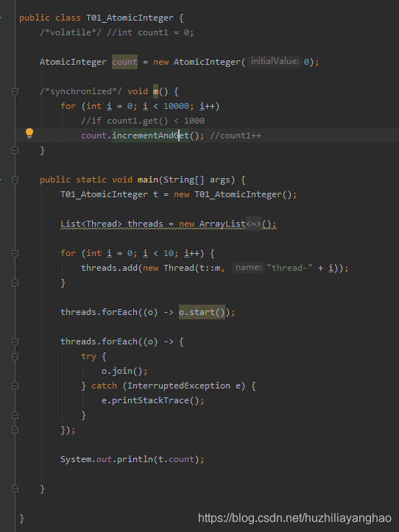
Task: Click fold end marker closing the i < 10 loop
Action: pyautogui.click(x=15, y=283)
